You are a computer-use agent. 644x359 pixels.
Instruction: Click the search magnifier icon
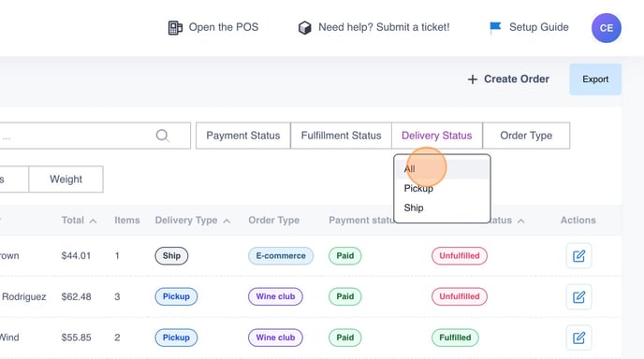163,136
